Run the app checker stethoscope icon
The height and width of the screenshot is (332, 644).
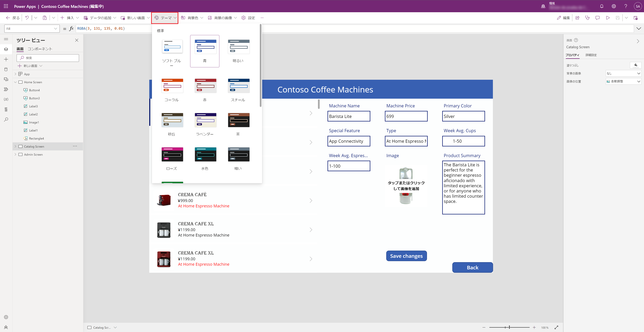(x=587, y=18)
